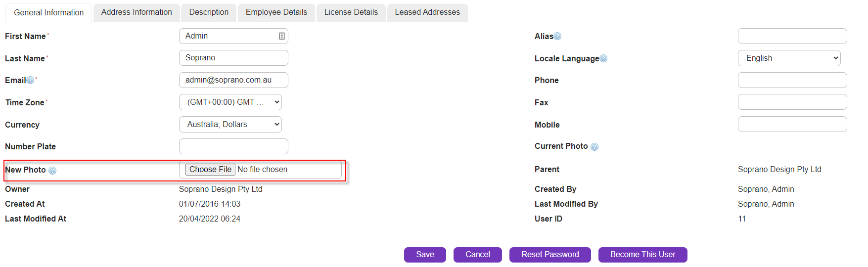Click contact card icon in First Name field

[x=281, y=36]
